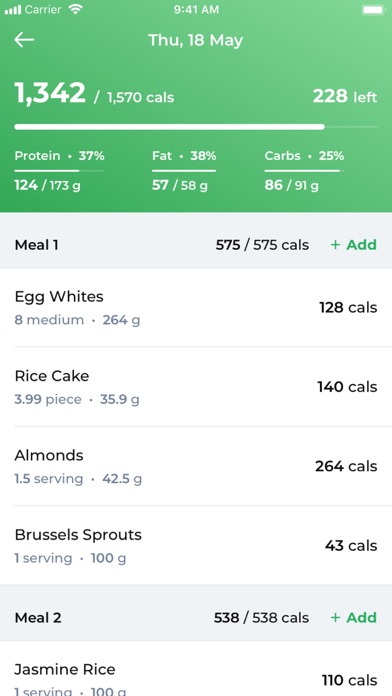
Task: Open the Egg Whites entry
Action: (x=196, y=308)
